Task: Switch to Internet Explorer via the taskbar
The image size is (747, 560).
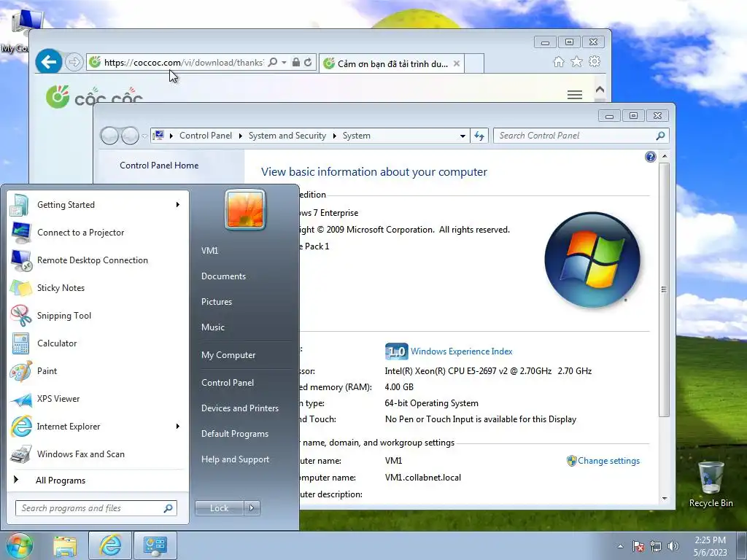Action: 110,545
